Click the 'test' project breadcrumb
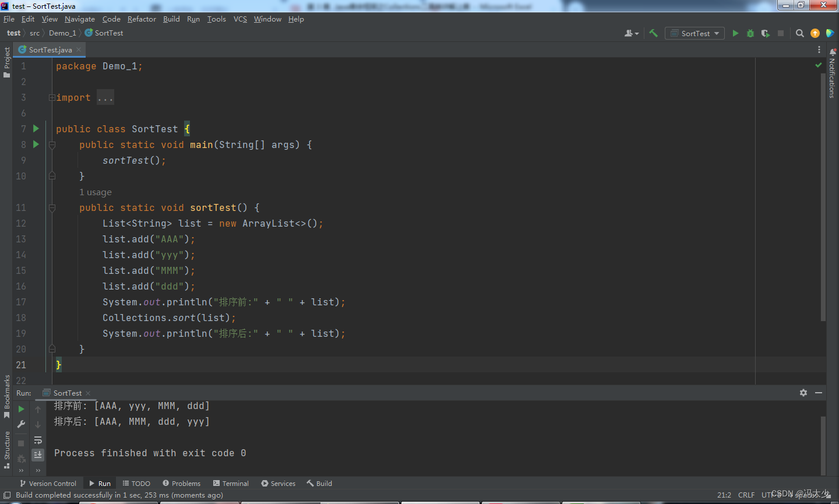This screenshot has height=504, width=839. 13,33
